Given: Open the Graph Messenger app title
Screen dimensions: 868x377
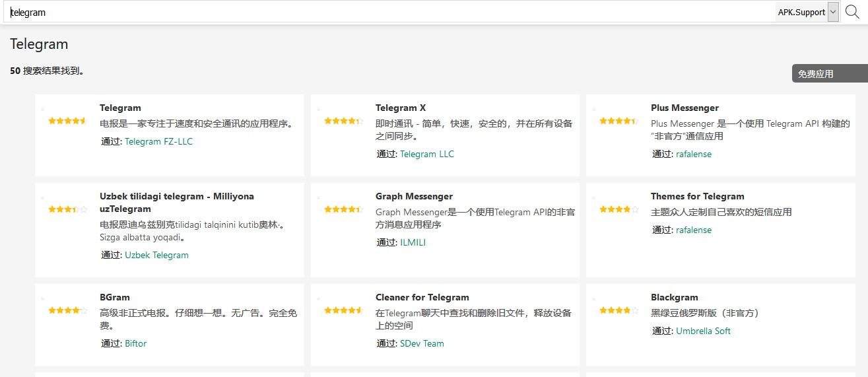Looking at the screenshot, I should tap(414, 196).
